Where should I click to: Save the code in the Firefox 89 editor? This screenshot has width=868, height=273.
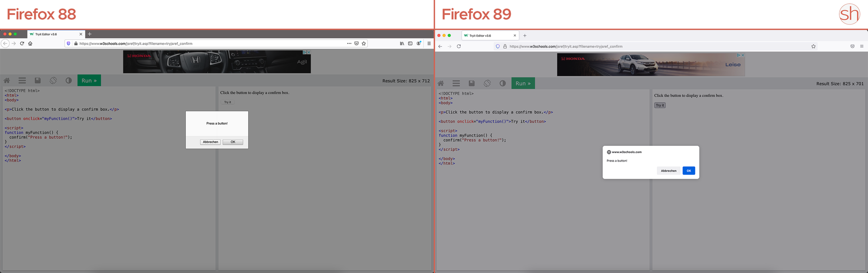click(x=472, y=83)
